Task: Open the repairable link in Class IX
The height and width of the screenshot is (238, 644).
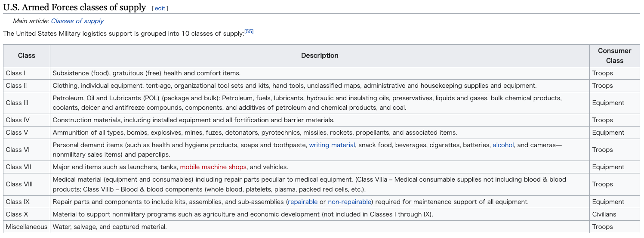Action: tap(302, 202)
